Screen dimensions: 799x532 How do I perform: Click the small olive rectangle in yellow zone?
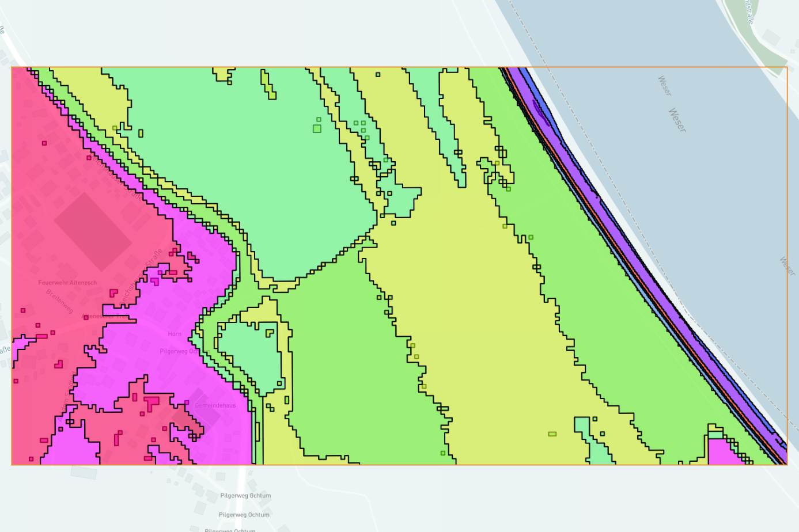[x=552, y=434]
